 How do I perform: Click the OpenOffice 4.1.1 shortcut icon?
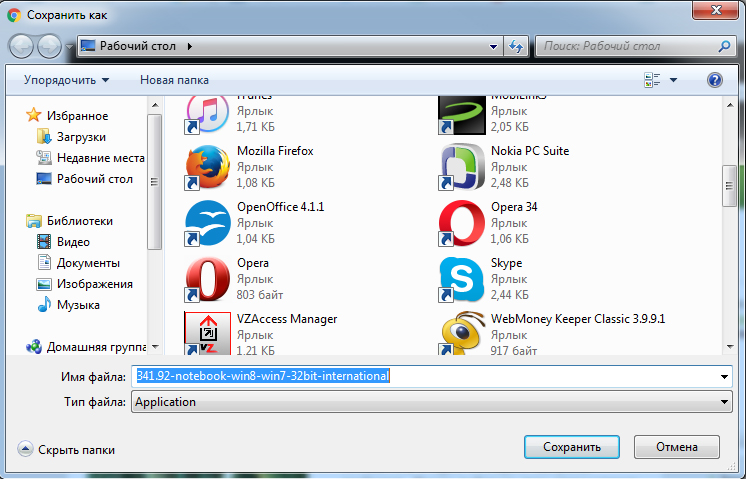pos(209,222)
